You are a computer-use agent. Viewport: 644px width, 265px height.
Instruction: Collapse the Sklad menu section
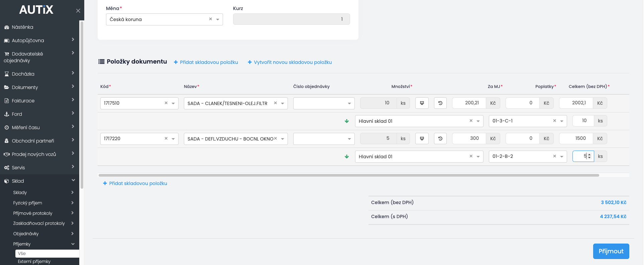point(73,180)
